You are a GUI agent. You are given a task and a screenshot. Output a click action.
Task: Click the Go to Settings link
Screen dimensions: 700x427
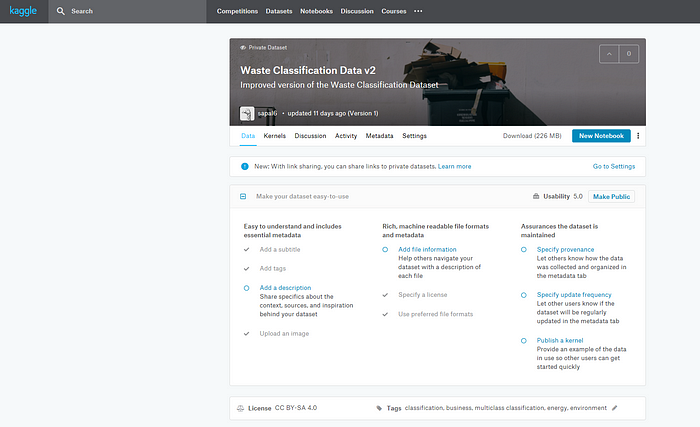(x=614, y=167)
